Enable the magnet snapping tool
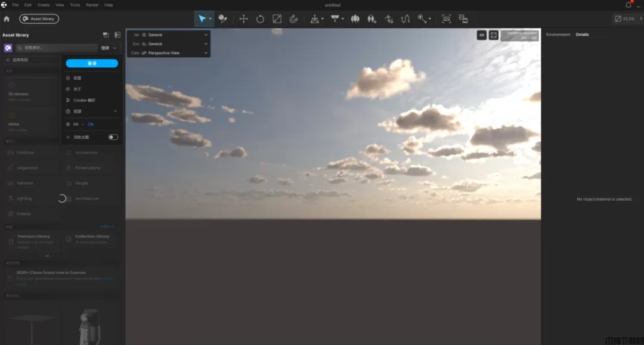The height and width of the screenshot is (345, 644). click(x=293, y=19)
